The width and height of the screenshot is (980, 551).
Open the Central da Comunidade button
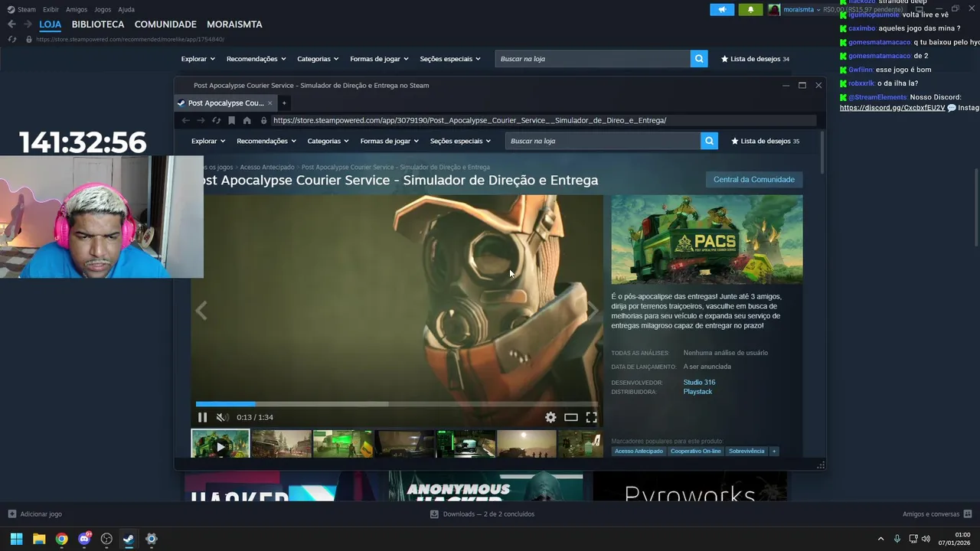point(753,179)
